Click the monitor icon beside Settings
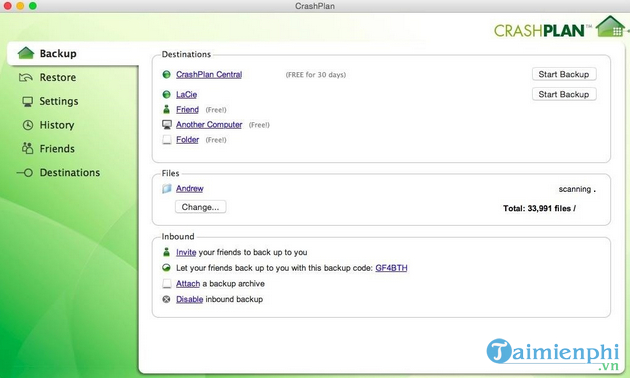This screenshot has width=630, height=378. tap(27, 101)
